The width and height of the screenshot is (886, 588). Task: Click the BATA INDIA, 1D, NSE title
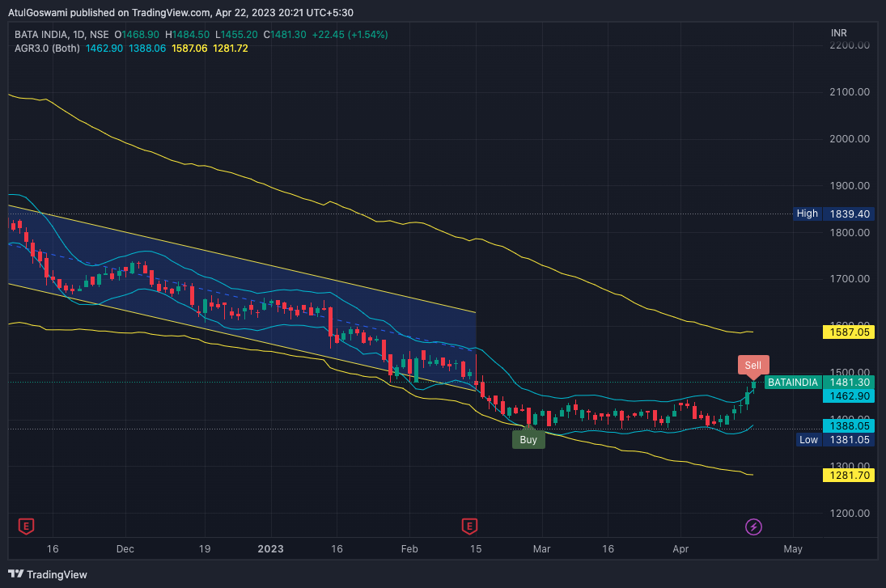click(61, 35)
